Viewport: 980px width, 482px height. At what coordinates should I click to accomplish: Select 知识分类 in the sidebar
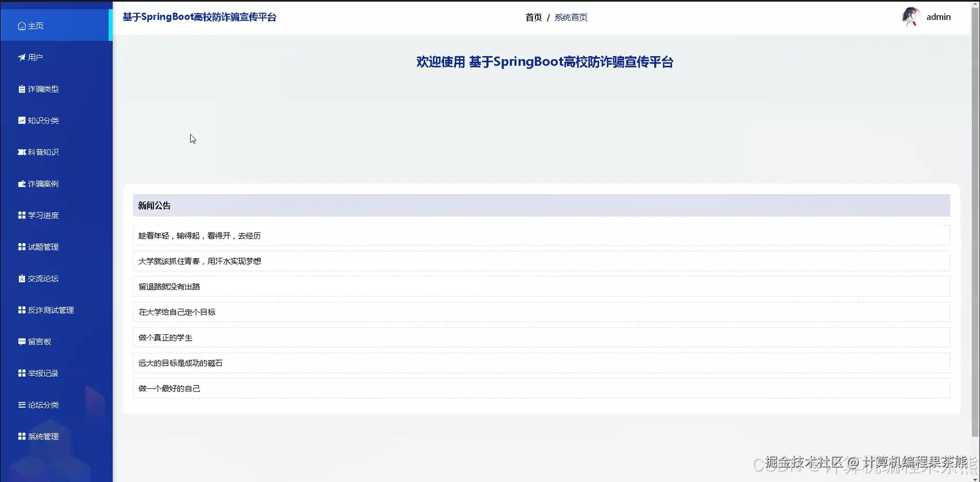coord(56,120)
